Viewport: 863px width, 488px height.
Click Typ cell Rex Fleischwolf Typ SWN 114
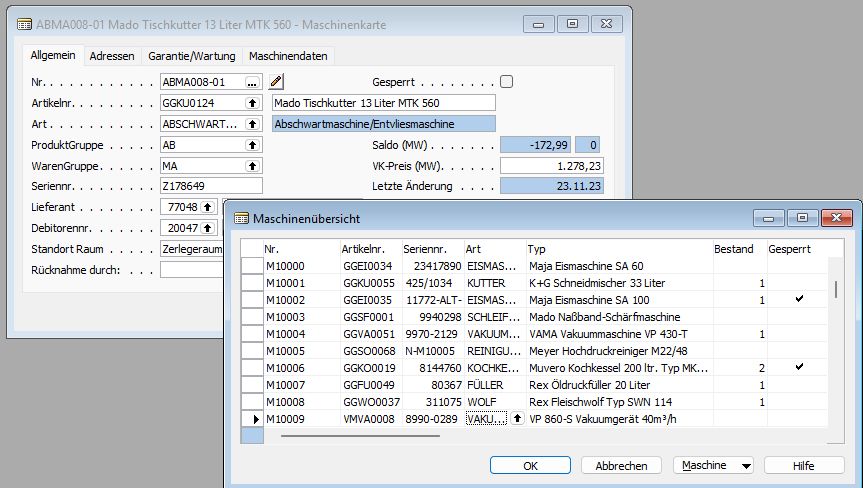620,402
